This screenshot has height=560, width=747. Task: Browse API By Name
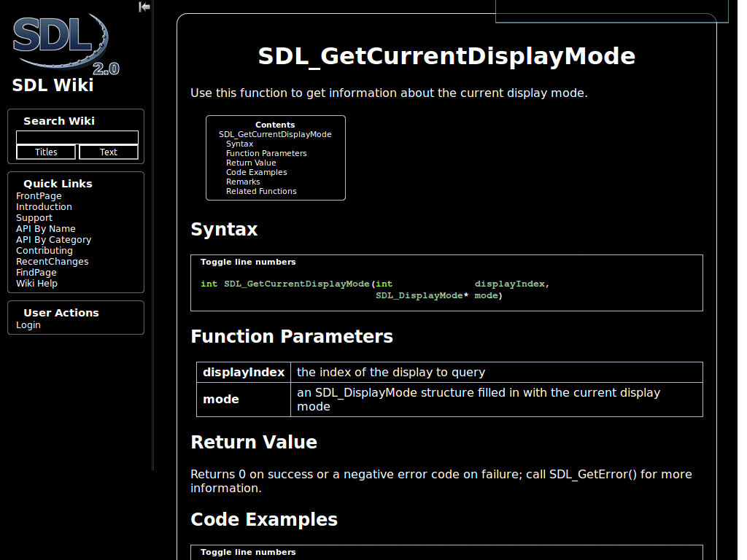[45, 228]
